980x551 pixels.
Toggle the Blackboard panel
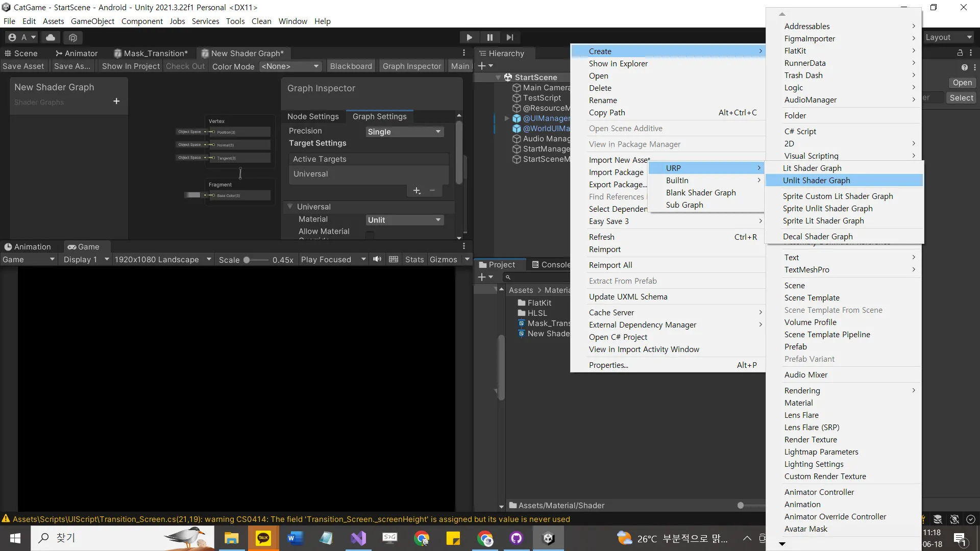[351, 66]
